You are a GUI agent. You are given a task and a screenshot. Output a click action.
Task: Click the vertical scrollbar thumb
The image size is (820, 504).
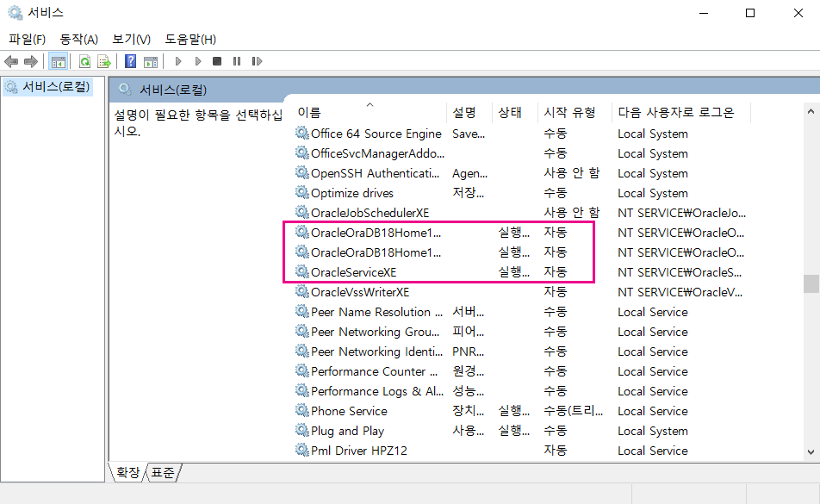click(x=811, y=284)
